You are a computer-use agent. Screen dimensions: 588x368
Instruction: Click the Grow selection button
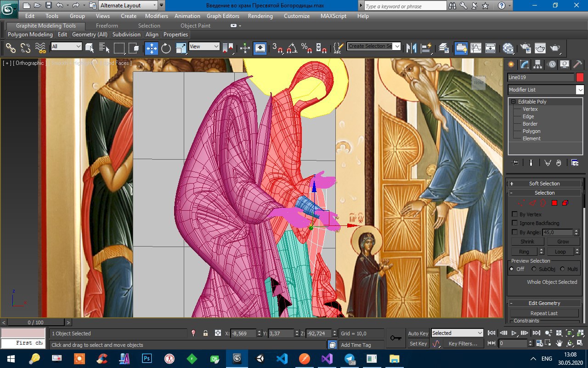[563, 241]
